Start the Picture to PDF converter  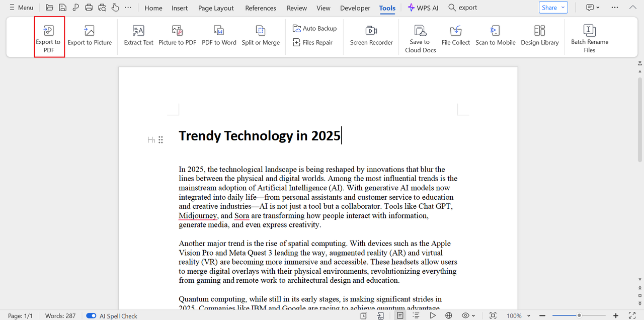click(177, 37)
